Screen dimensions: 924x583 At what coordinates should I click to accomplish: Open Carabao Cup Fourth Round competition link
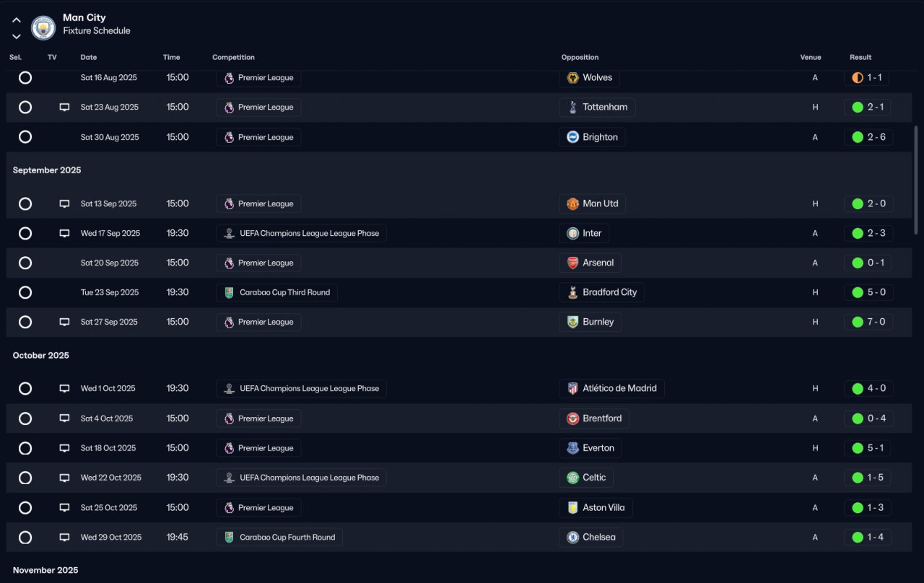[279, 537]
